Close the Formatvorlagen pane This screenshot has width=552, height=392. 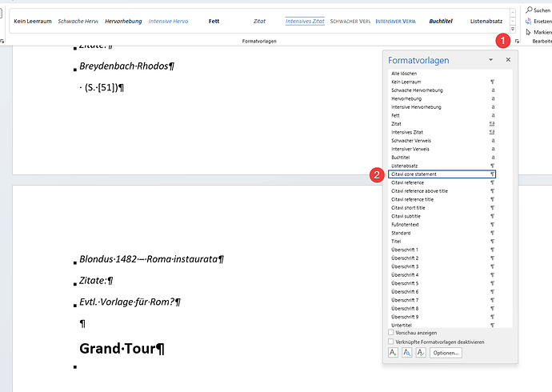tap(508, 60)
